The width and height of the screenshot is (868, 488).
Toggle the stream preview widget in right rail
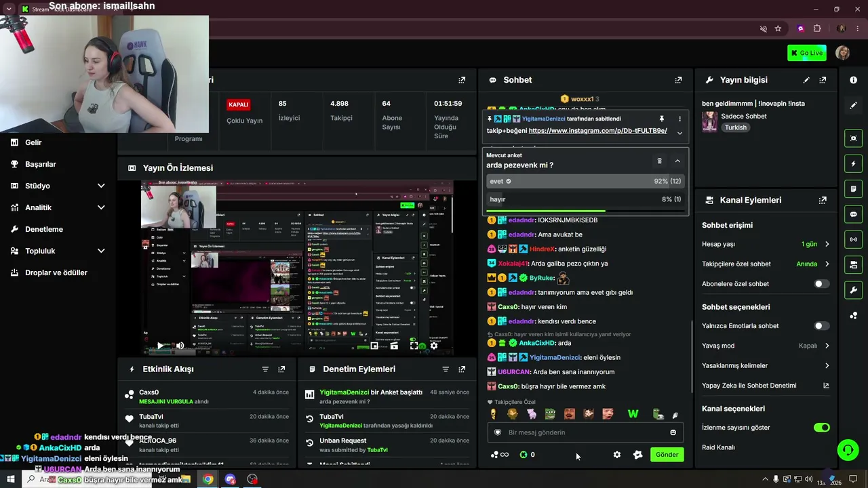pyautogui.click(x=853, y=138)
